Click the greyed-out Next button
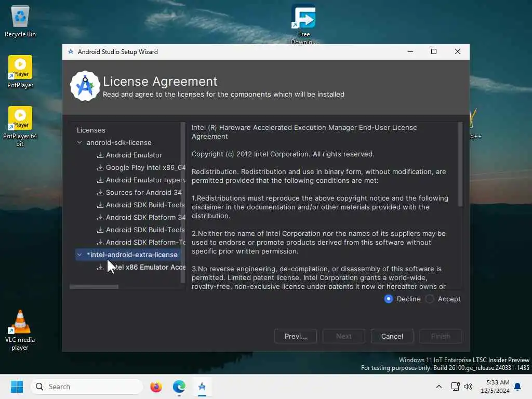This screenshot has height=399, width=532. point(344,336)
